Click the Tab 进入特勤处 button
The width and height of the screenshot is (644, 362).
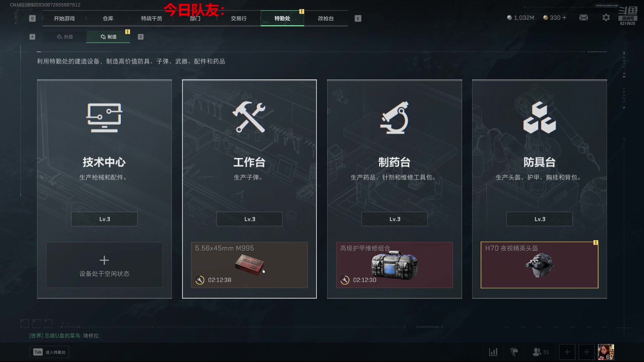[49, 352]
